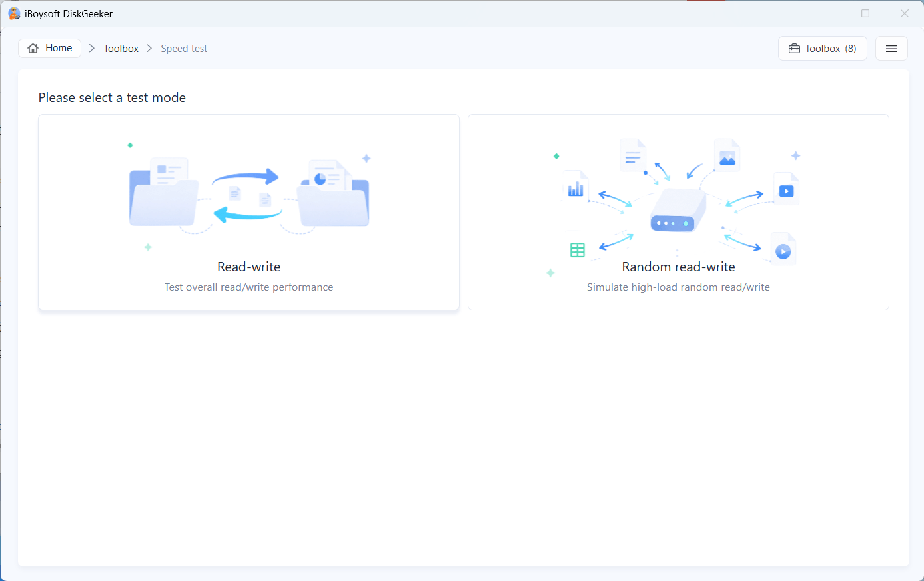
Task: Click the 'Read-write' card title
Action: pos(249,267)
